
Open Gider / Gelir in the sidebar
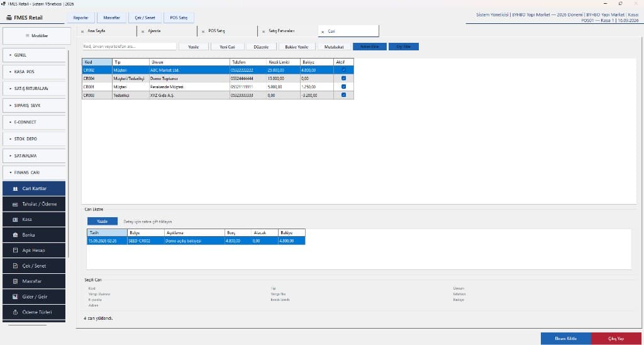[34, 297]
